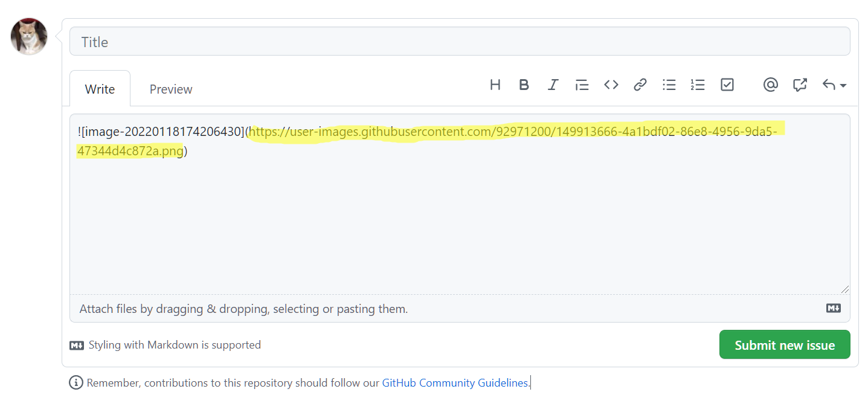Add a numbered list

coord(698,85)
